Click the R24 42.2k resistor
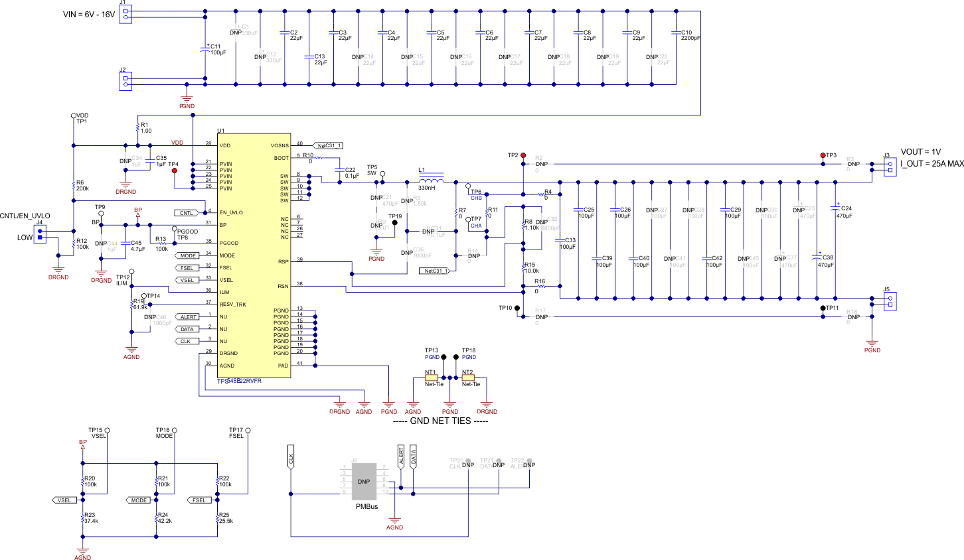The height and width of the screenshot is (560, 964). point(156,518)
